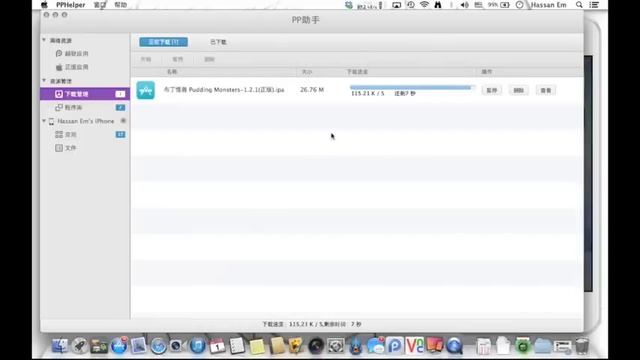Open the 窗口 menu in menu bar
The image size is (640, 360).
pos(100,5)
